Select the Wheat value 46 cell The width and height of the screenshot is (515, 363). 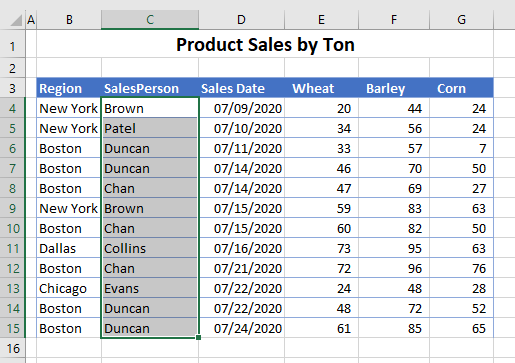point(321,168)
